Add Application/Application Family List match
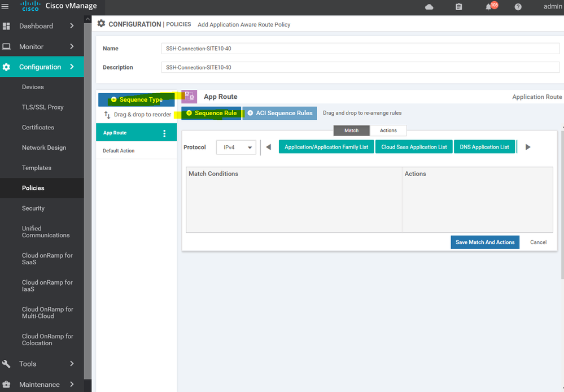The image size is (564, 392). tap(326, 147)
